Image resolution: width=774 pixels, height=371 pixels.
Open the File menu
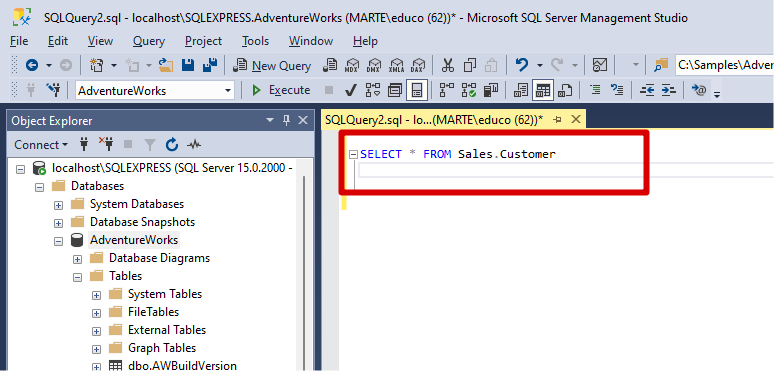click(x=19, y=41)
